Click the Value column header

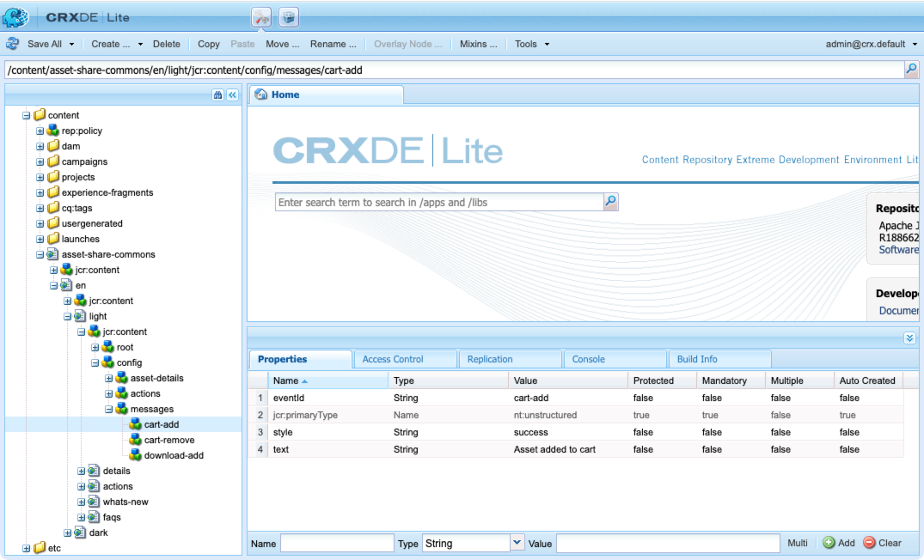click(x=567, y=380)
